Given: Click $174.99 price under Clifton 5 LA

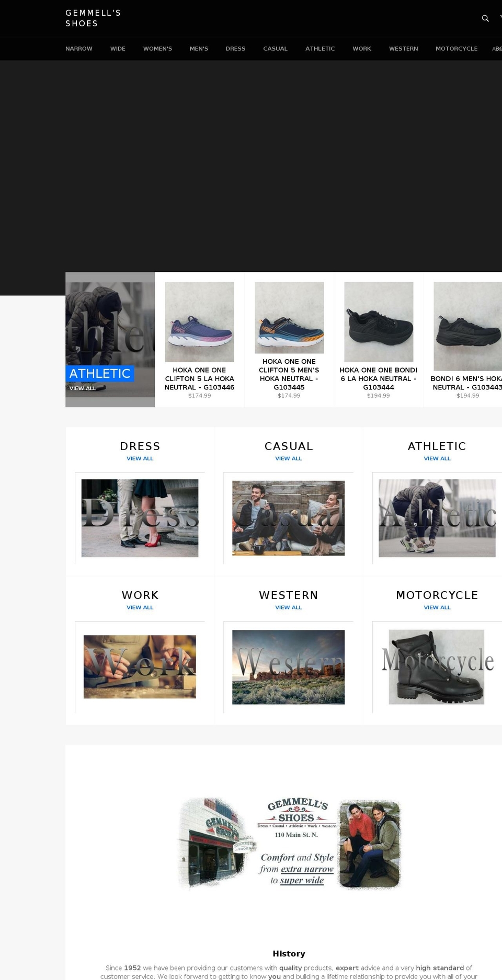Looking at the screenshot, I should 200,396.
